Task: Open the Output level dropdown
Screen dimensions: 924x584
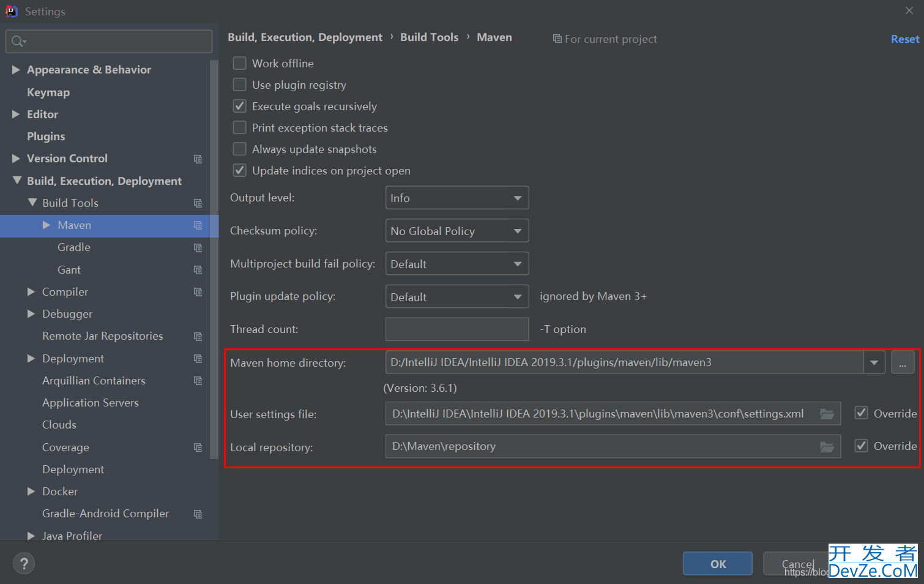Action: click(x=457, y=198)
